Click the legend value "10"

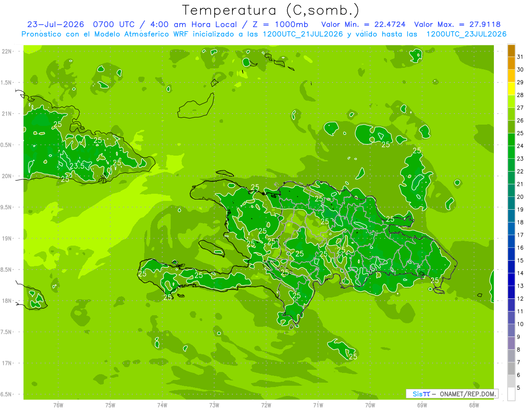point(520,324)
